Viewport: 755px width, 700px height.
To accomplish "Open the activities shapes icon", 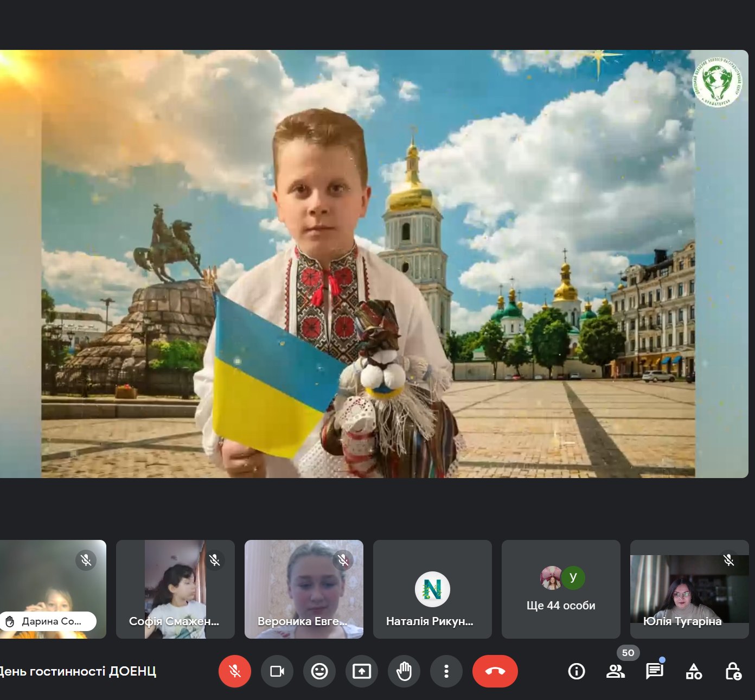I will point(694,671).
